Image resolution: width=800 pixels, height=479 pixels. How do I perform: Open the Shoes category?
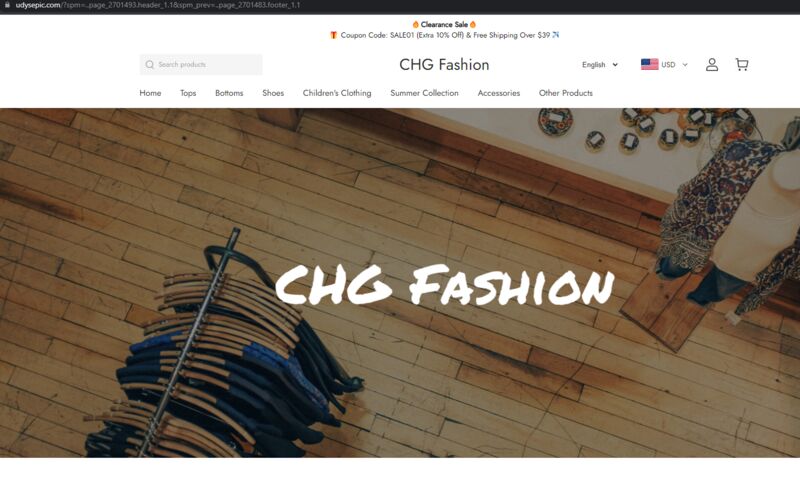(273, 93)
